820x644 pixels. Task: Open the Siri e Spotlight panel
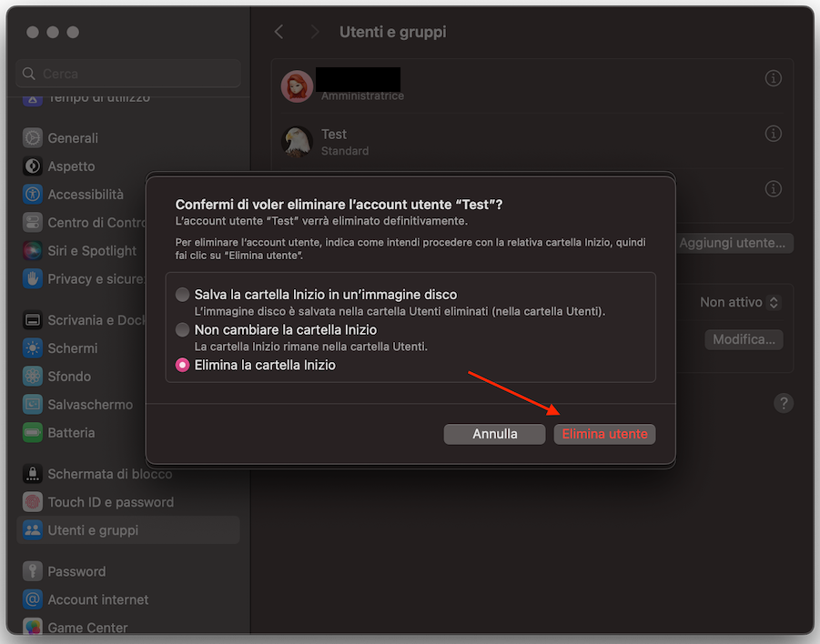click(32, 250)
